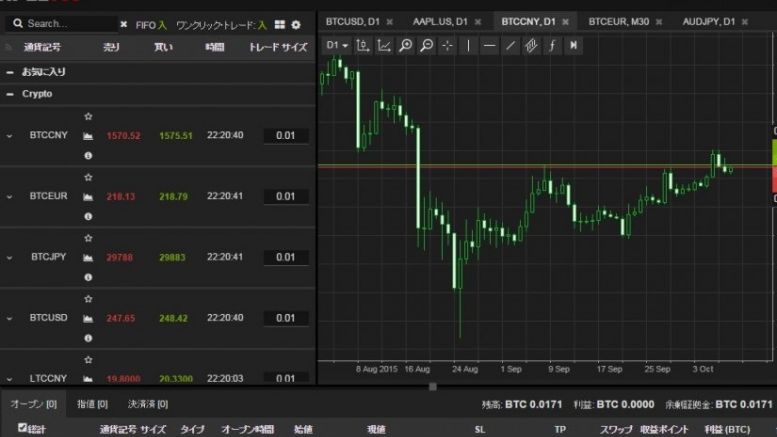Open the Fibonacci tool
This screenshot has width=777, height=437.
pos(552,46)
